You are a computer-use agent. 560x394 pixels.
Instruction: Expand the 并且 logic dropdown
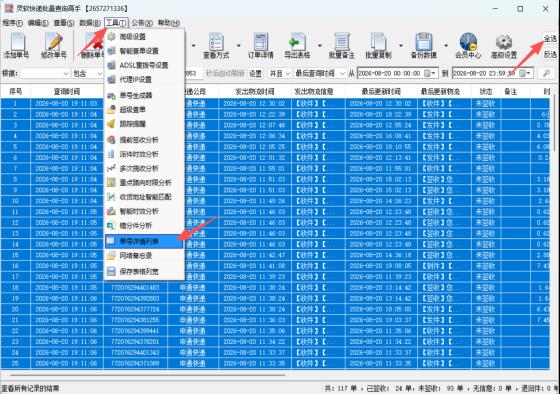pos(280,73)
